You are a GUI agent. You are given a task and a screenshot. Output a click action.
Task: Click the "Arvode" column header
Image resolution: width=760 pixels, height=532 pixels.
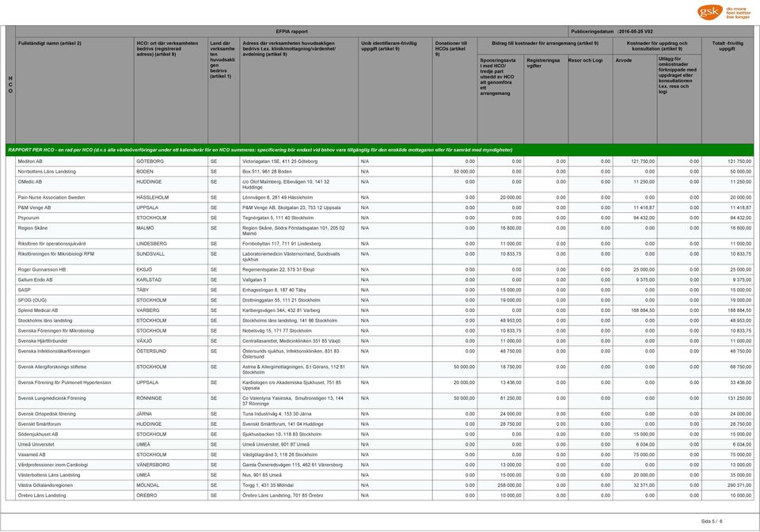[634, 99]
